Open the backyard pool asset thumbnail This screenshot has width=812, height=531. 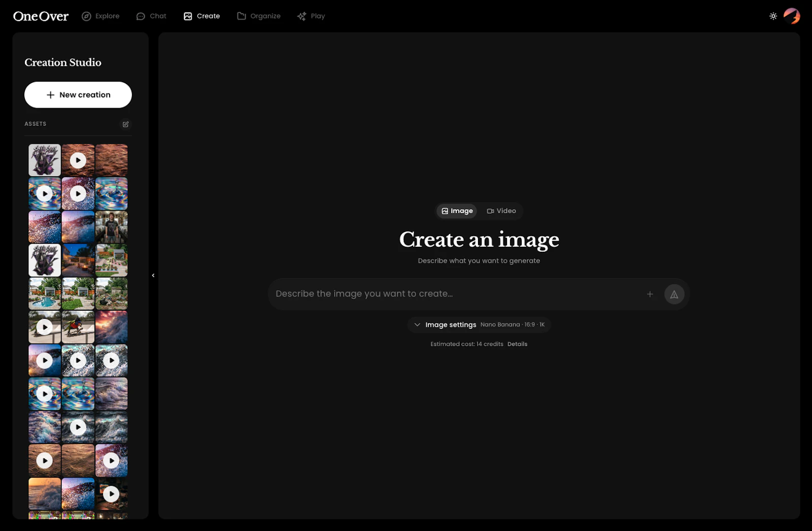click(45, 294)
